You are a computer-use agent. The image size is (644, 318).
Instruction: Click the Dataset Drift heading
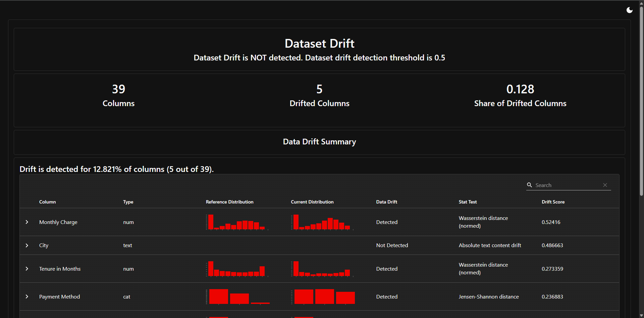(319, 44)
